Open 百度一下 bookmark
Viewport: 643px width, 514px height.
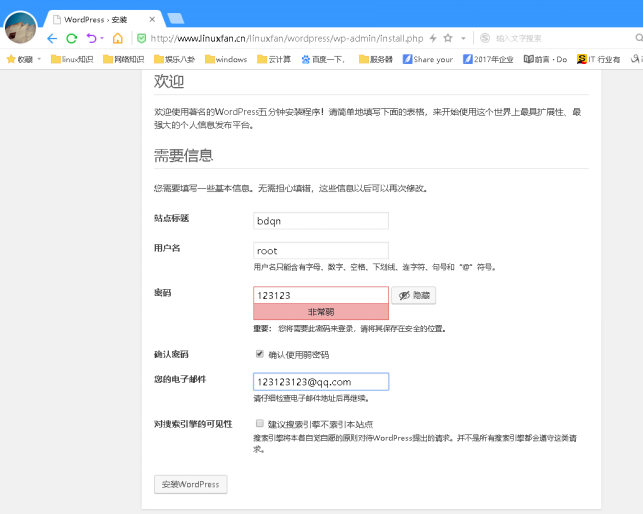pos(323,59)
